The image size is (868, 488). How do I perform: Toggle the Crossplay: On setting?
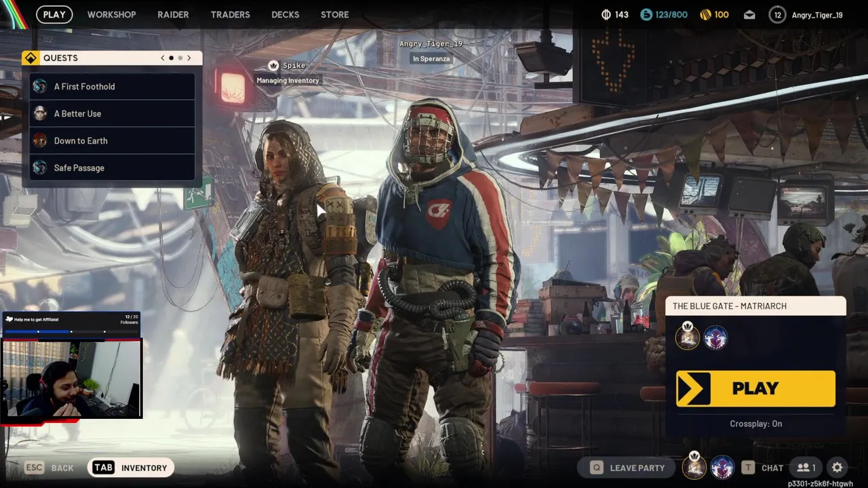coord(755,424)
